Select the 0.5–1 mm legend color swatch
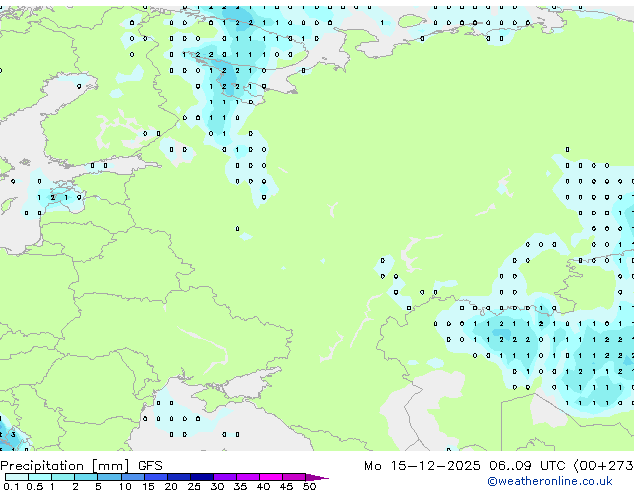 (40, 477)
